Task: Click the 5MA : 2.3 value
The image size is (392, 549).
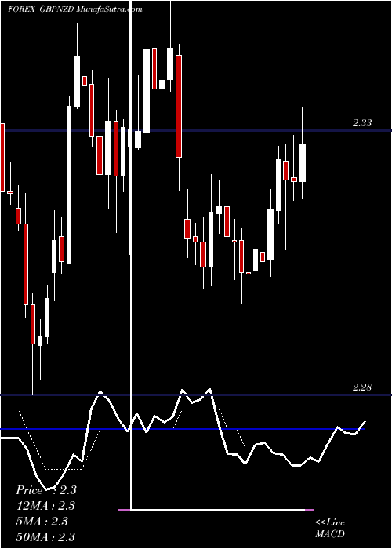Action: click(x=42, y=522)
